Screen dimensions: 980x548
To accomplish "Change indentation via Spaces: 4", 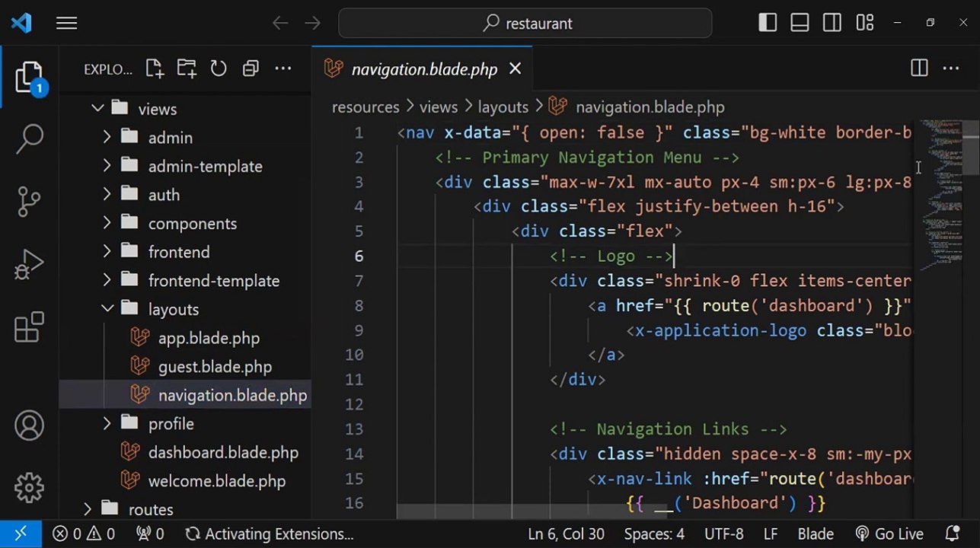I will tap(654, 534).
